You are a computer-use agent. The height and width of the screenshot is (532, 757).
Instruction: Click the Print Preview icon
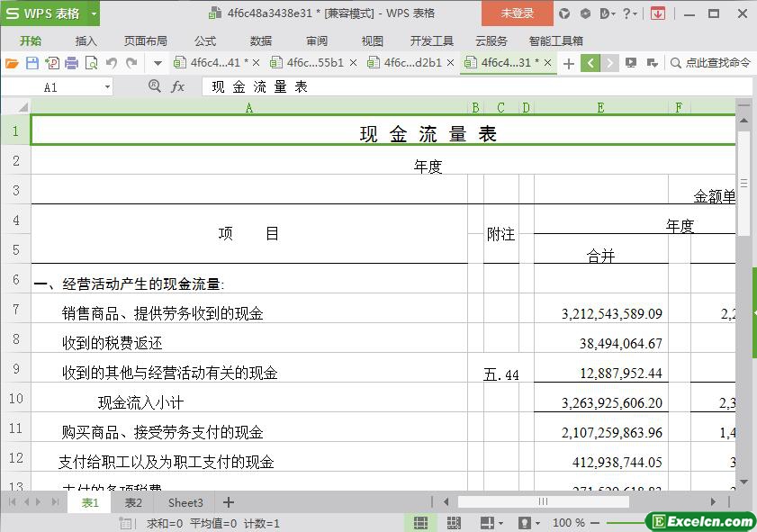[92, 63]
